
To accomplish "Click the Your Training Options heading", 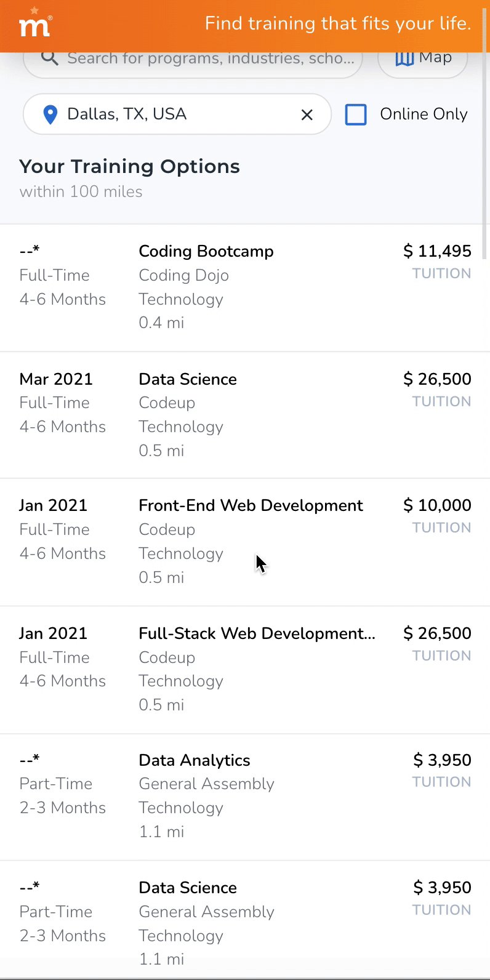I will click(x=129, y=167).
